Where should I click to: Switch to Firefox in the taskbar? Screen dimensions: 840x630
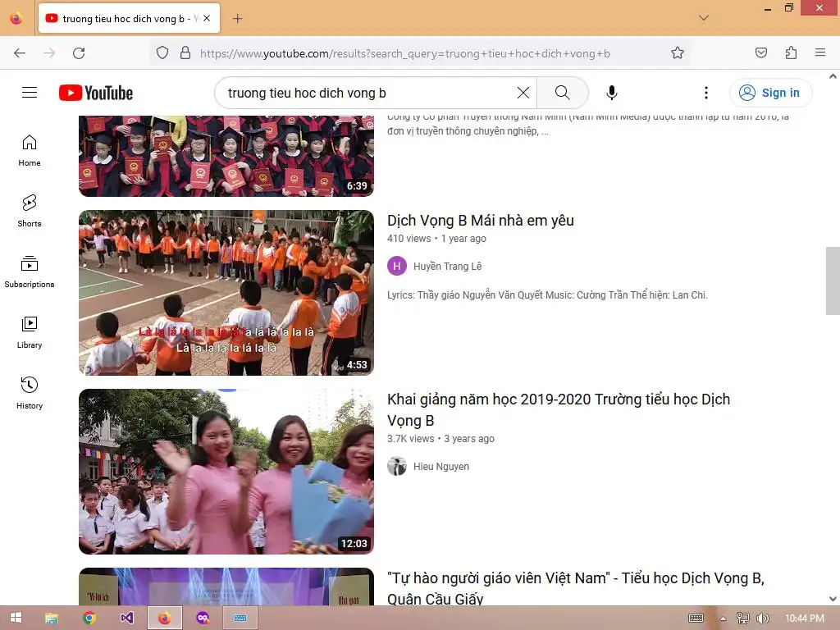point(164,618)
